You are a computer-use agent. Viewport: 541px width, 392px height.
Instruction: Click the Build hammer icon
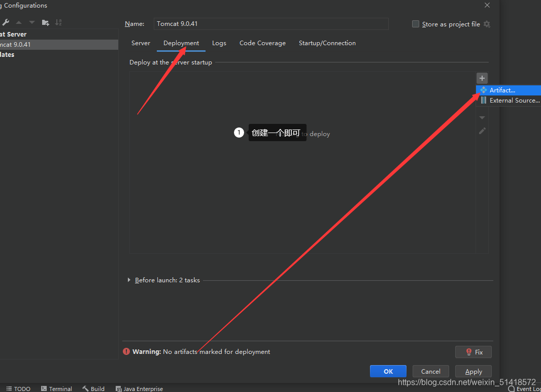[85, 388]
